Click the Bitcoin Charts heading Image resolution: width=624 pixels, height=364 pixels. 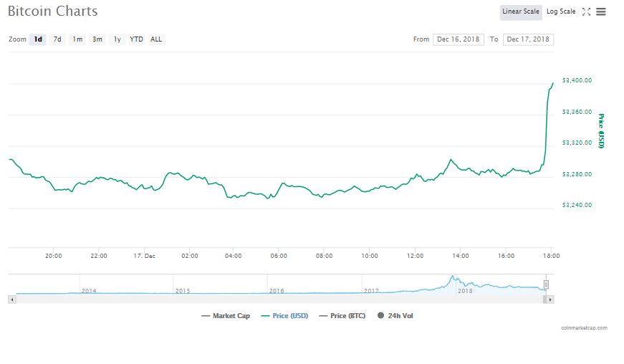52,11
